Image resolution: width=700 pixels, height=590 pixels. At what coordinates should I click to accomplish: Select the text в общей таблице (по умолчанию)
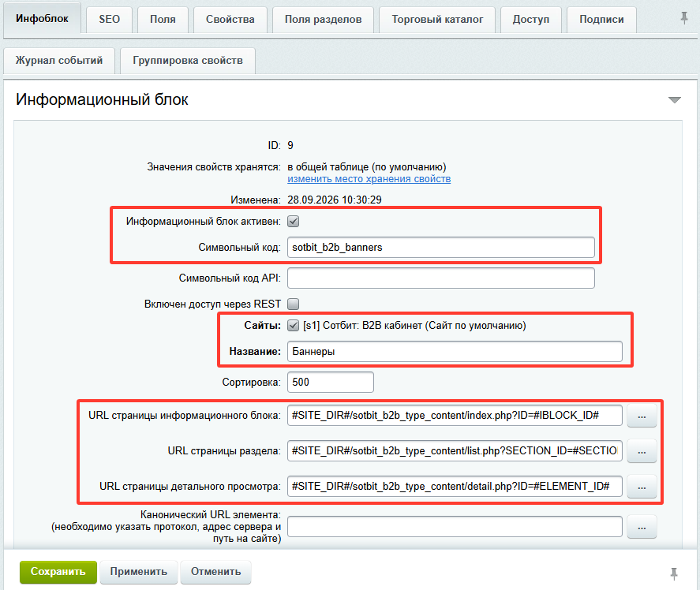point(366,167)
